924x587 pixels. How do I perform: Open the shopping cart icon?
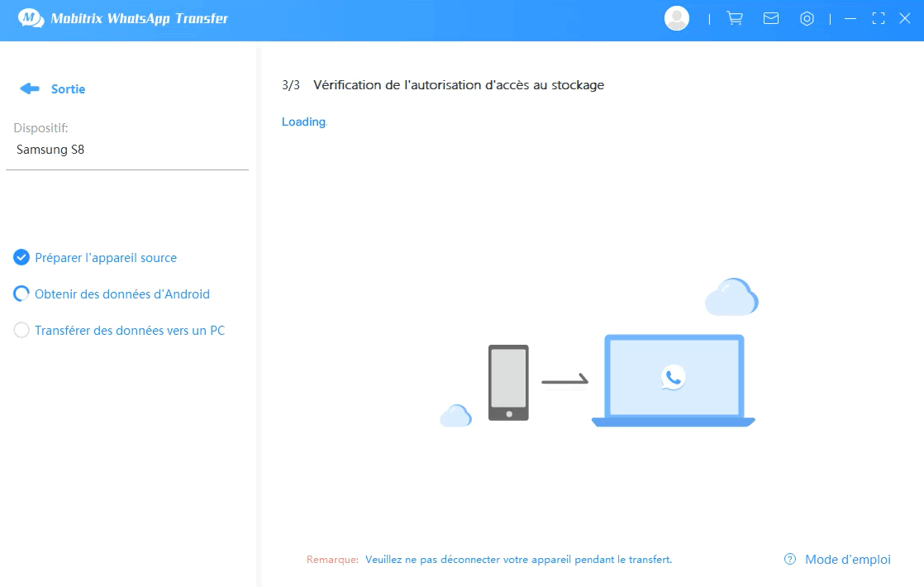pos(735,17)
